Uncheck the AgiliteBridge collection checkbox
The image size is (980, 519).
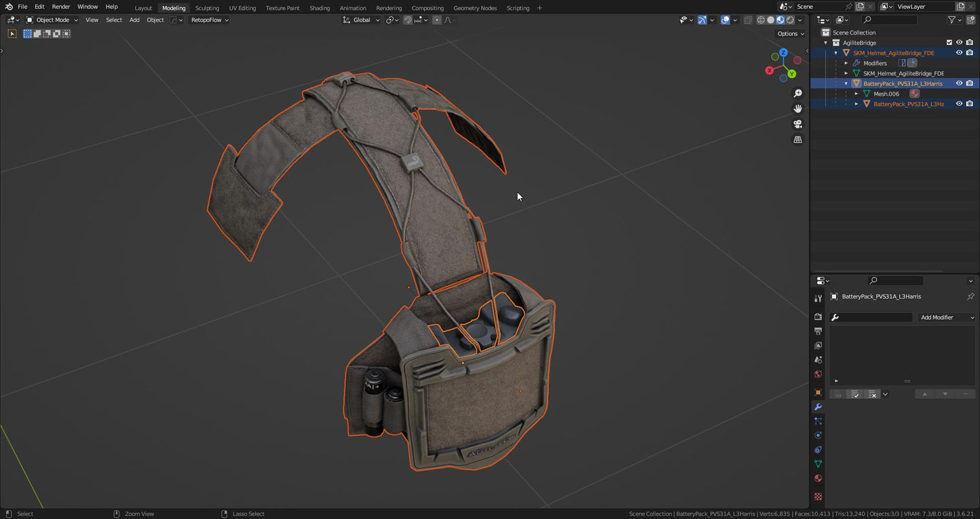949,43
